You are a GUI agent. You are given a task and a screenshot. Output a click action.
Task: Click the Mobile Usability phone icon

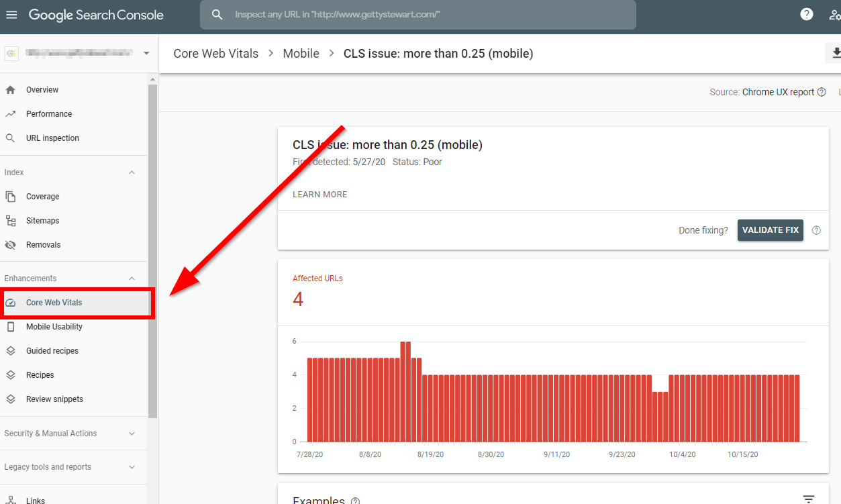click(10, 327)
